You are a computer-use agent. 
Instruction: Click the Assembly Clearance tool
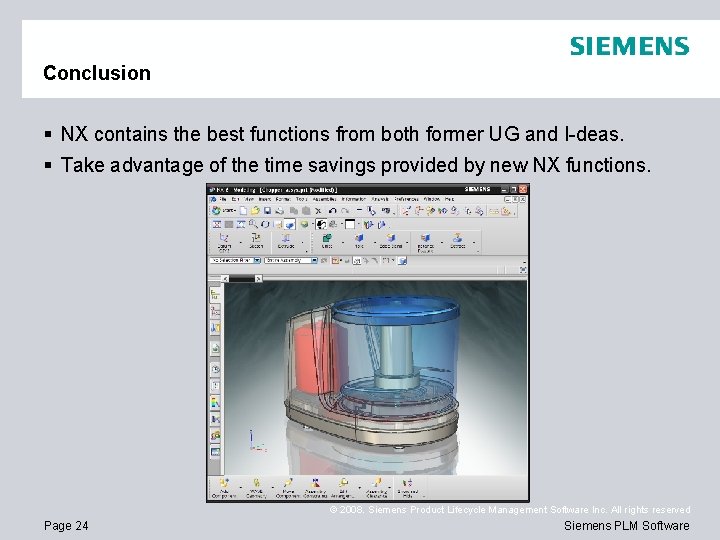click(x=377, y=488)
